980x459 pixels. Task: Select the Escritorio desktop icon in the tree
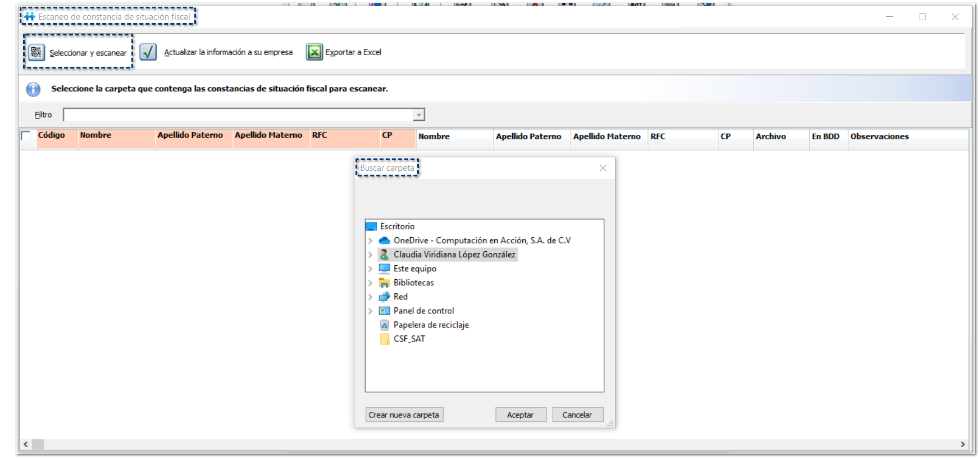(x=371, y=226)
